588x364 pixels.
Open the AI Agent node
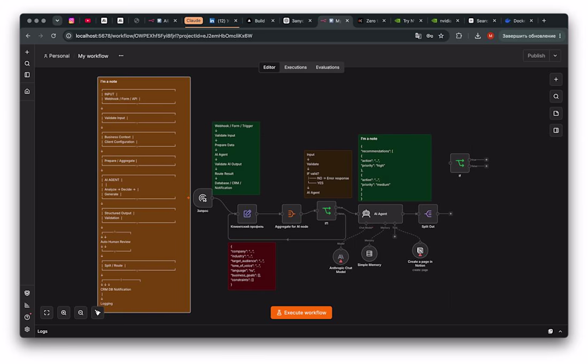click(380, 214)
